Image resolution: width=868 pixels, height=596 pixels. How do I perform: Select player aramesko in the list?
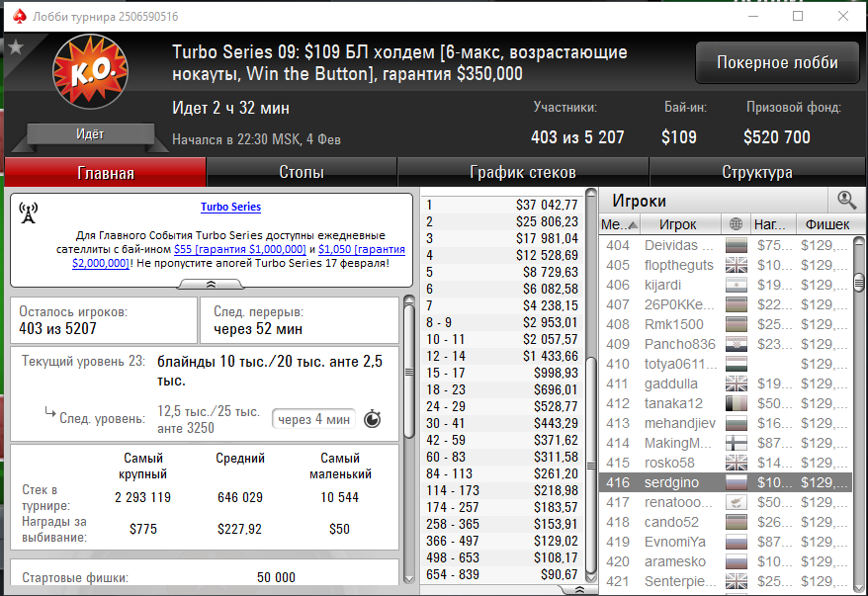coord(726,561)
